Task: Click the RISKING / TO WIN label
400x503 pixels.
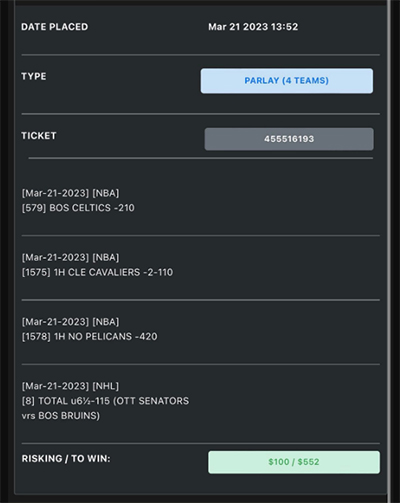Action: point(66,459)
